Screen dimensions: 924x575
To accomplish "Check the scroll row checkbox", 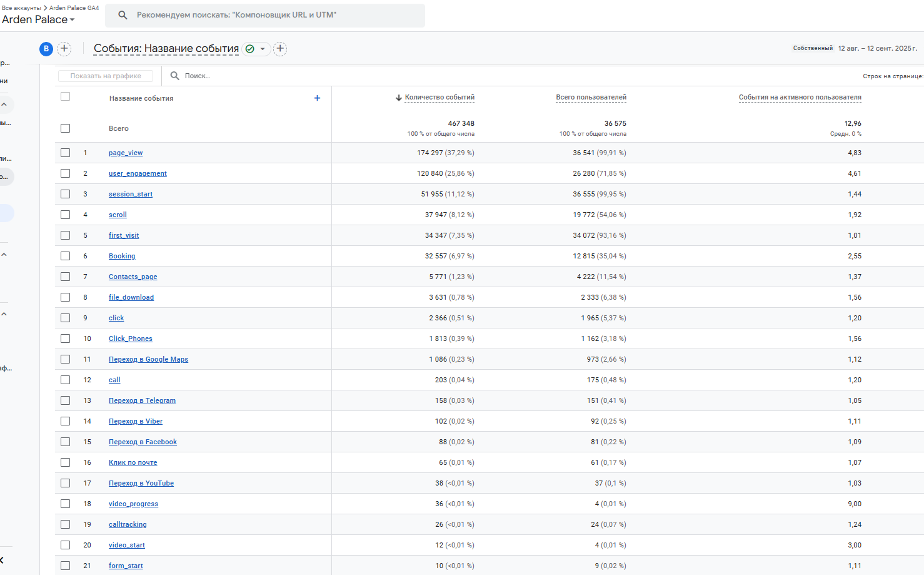I will point(66,215).
